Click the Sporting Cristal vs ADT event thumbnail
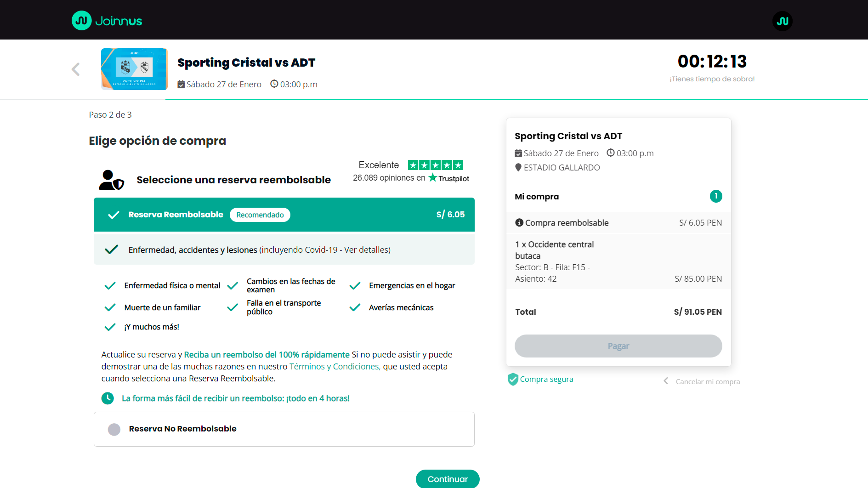This screenshot has width=868, height=488. pos(134,69)
